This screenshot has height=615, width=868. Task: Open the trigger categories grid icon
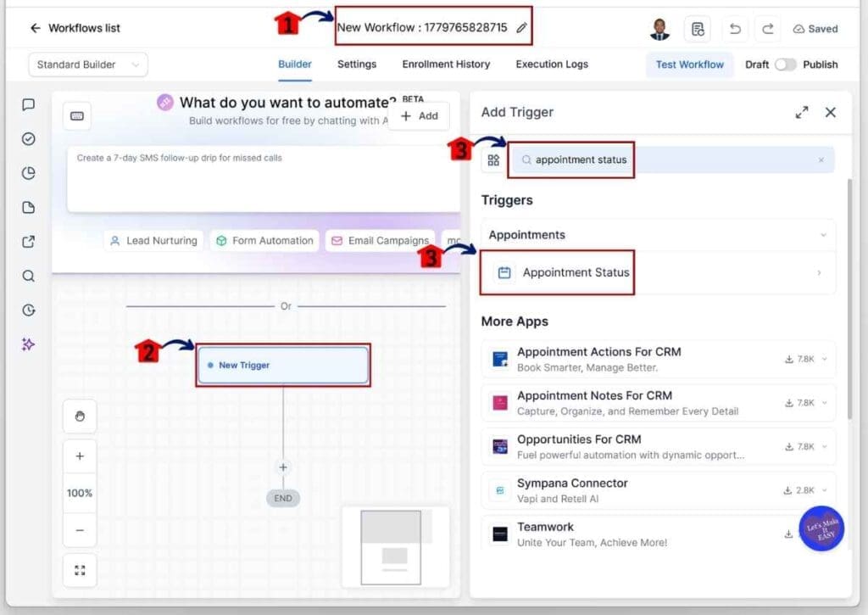[x=493, y=160]
